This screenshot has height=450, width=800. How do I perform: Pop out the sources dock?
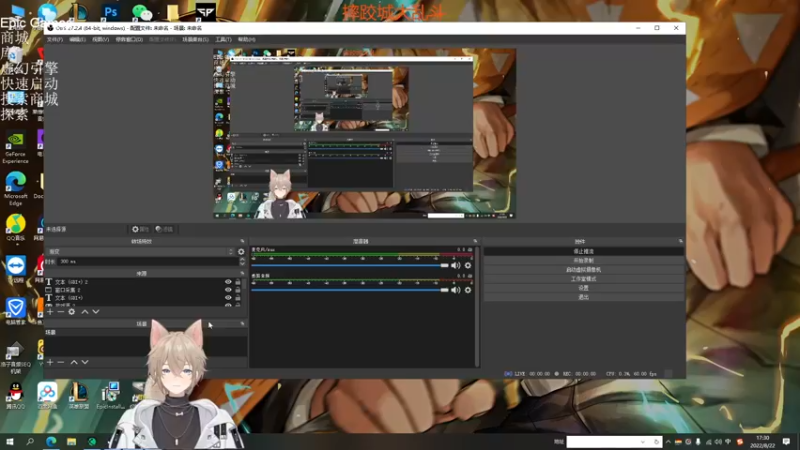[242, 273]
